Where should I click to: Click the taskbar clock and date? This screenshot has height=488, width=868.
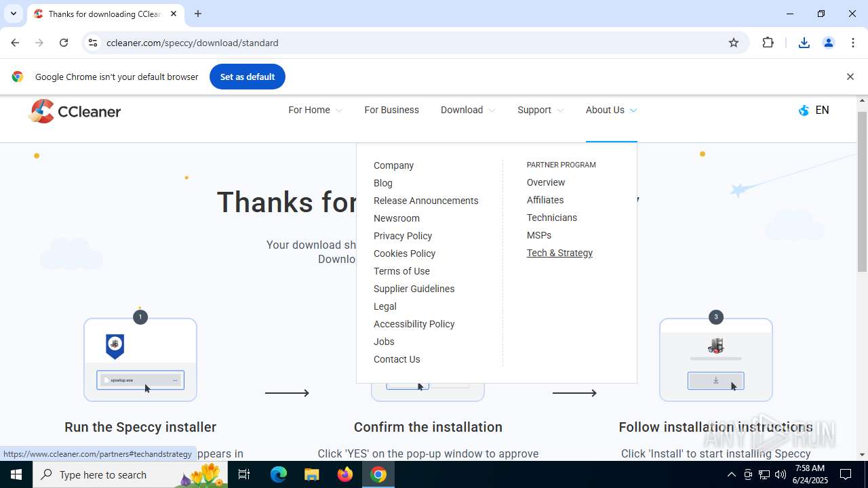point(810,474)
